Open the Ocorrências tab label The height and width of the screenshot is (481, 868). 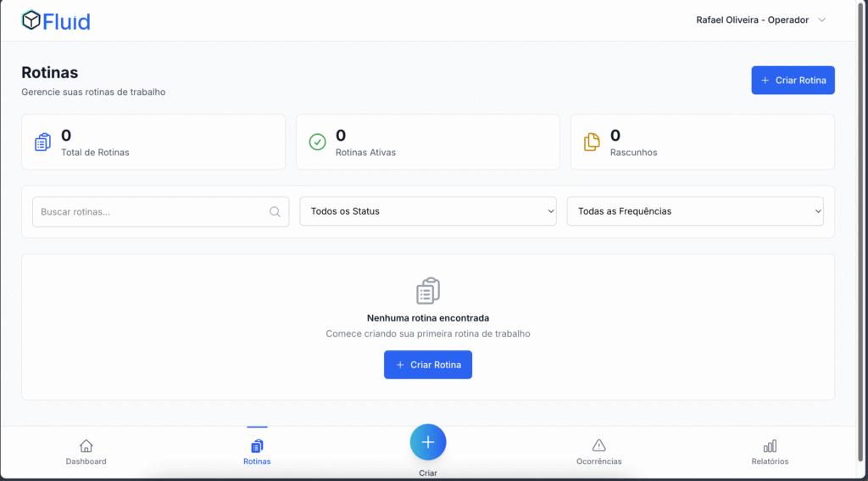tap(598, 461)
